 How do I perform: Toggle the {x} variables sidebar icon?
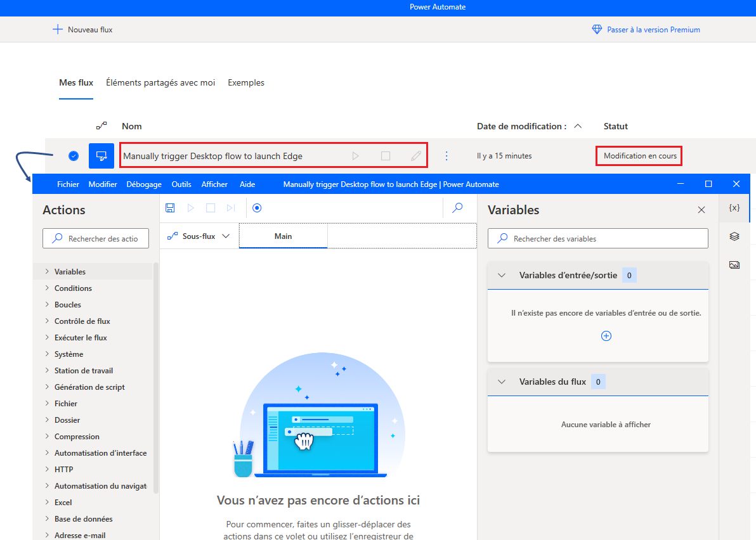tap(734, 208)
